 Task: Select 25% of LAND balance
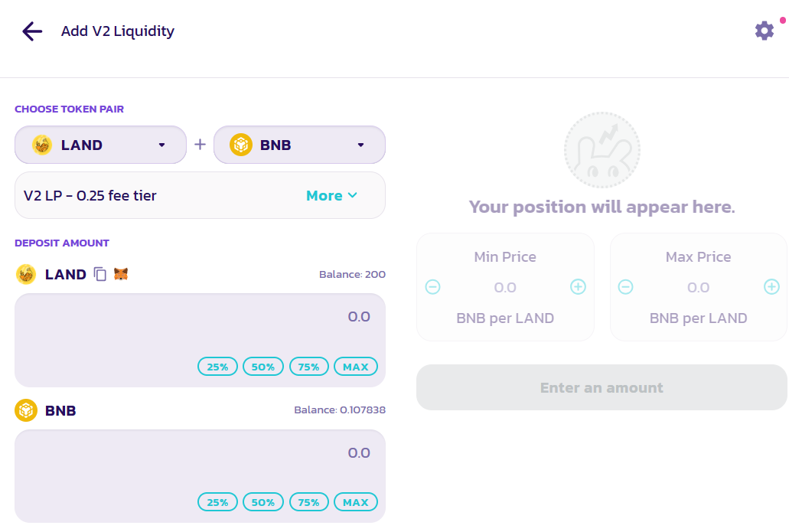click(217, 367)
